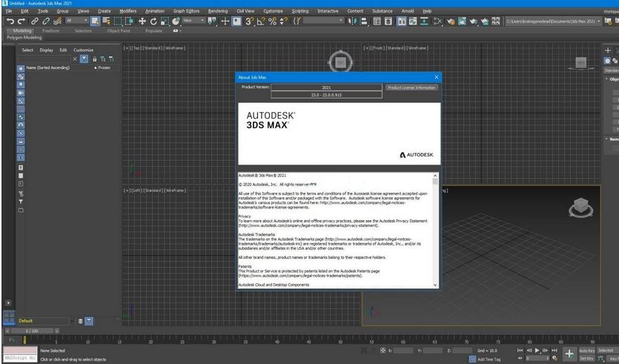The width and height of the screenshot is (619, 364).
Task: Click Select and Manipulate crosshair icon
Action: pos(225,21)
